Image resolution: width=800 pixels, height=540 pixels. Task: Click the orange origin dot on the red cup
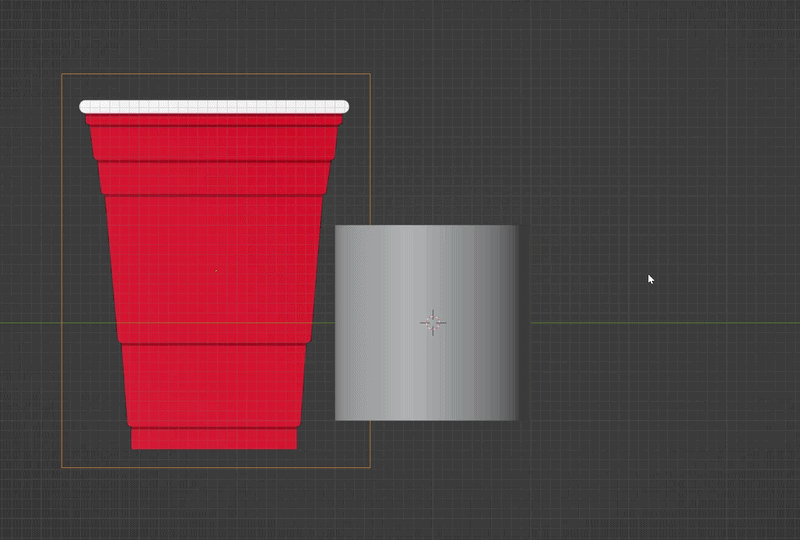216,271
